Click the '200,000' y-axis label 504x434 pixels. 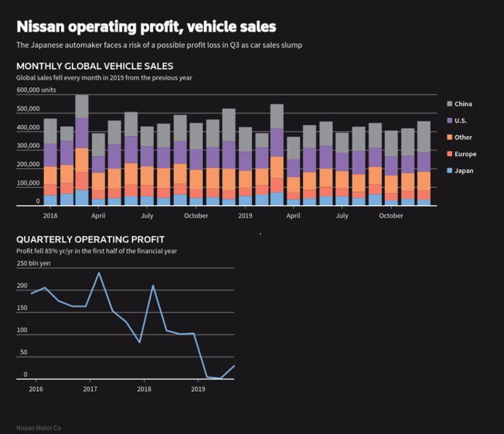coord(29,164)
